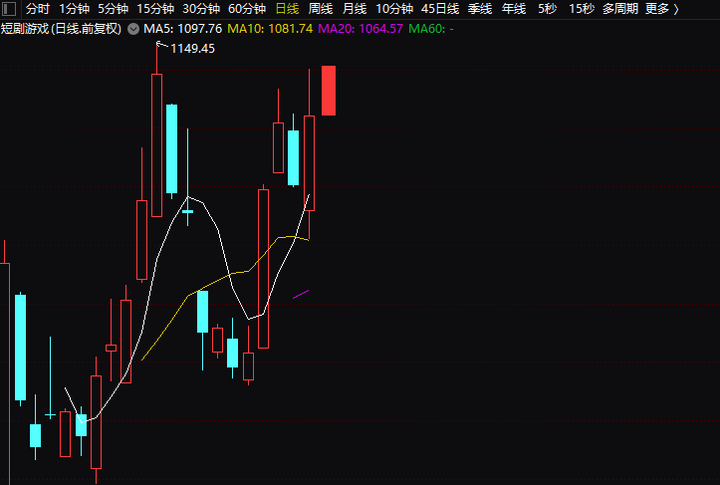Open the indicator settings circle dropdown
The image size is (720, 485).
pyautogui.click(x=133, y=29)
